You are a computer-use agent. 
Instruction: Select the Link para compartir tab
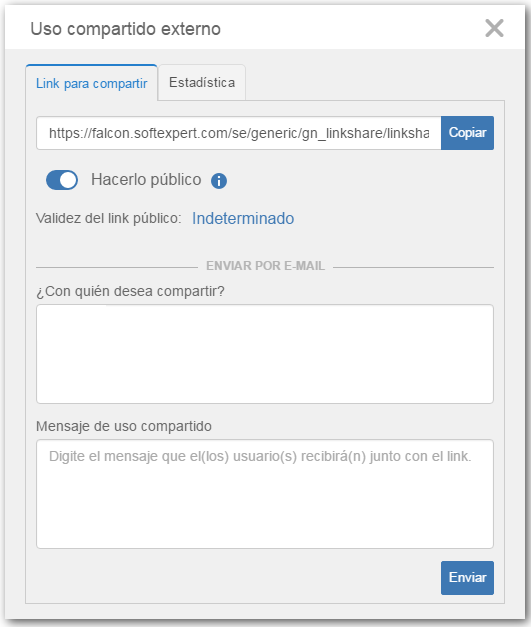(x=92, y=83)
